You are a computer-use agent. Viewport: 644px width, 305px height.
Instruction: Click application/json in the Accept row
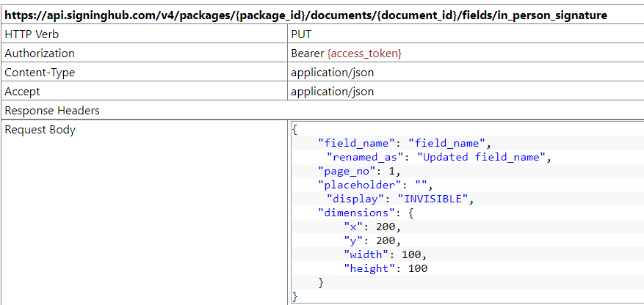[x=332, y=92]
